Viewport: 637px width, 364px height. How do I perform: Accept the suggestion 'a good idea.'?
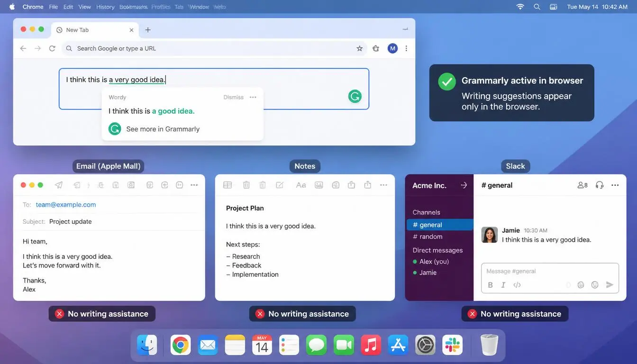173,111
